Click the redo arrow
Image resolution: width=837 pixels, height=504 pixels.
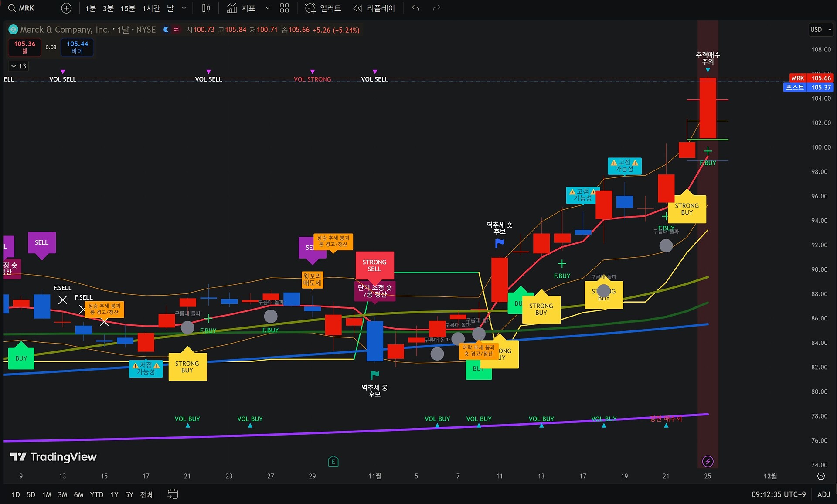436,8
